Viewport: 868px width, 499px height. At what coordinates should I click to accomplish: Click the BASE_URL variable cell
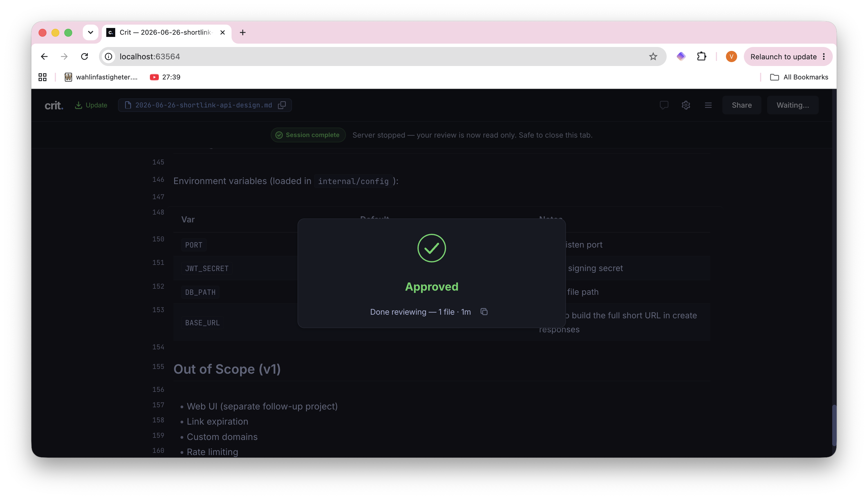click(202, 323)
